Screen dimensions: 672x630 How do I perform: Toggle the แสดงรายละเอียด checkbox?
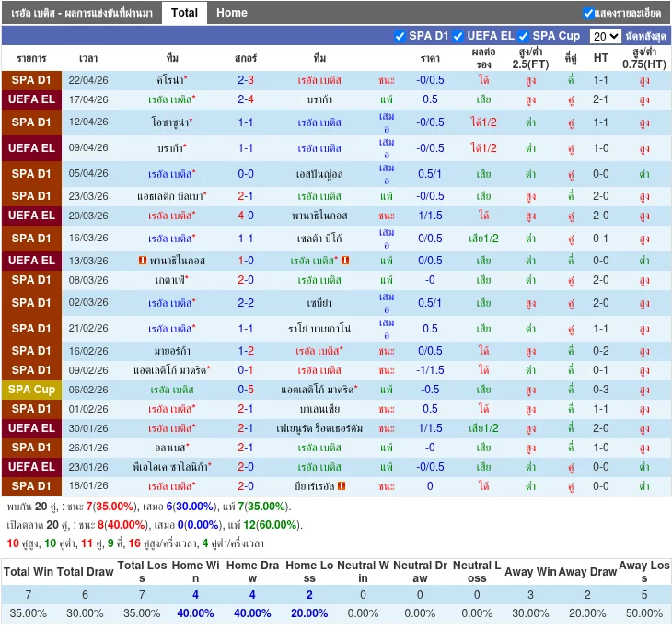588,13
